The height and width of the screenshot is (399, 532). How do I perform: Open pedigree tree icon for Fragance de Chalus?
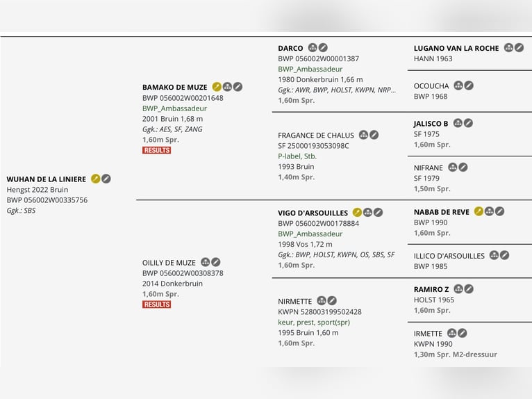pyautogui.click(x=363, y=135)
